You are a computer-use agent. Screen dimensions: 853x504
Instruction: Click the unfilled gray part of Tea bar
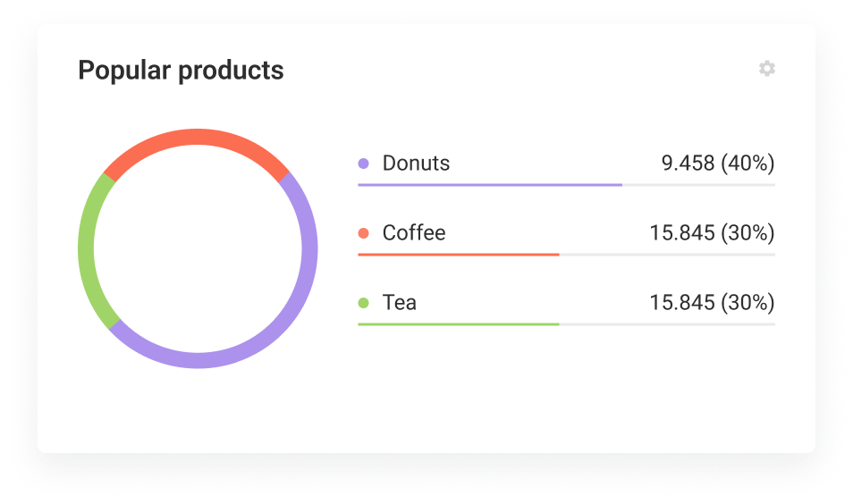tap(666, 324)
